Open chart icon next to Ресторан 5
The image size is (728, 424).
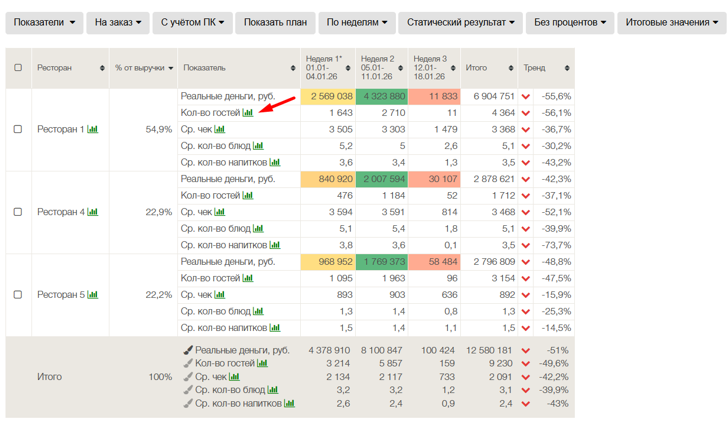pyautogui.click(x=93, y=294)
